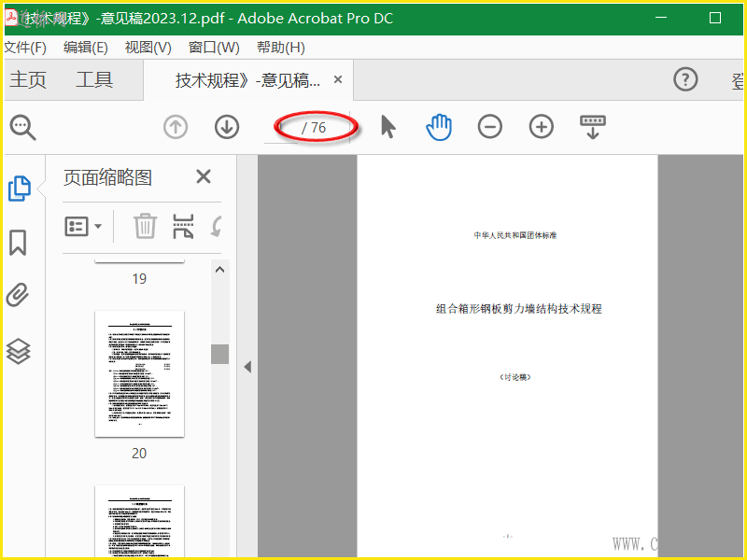Image resolution: width=747 pixels, height=560 pixels.
Task: Zoom out with the minus icon
Action: (489, 127)
